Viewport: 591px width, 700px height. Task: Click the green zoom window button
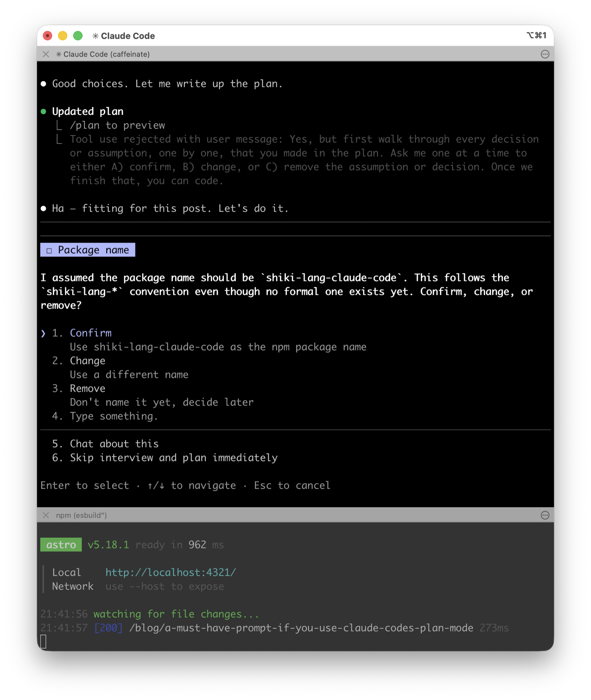[x=78, y=36]
